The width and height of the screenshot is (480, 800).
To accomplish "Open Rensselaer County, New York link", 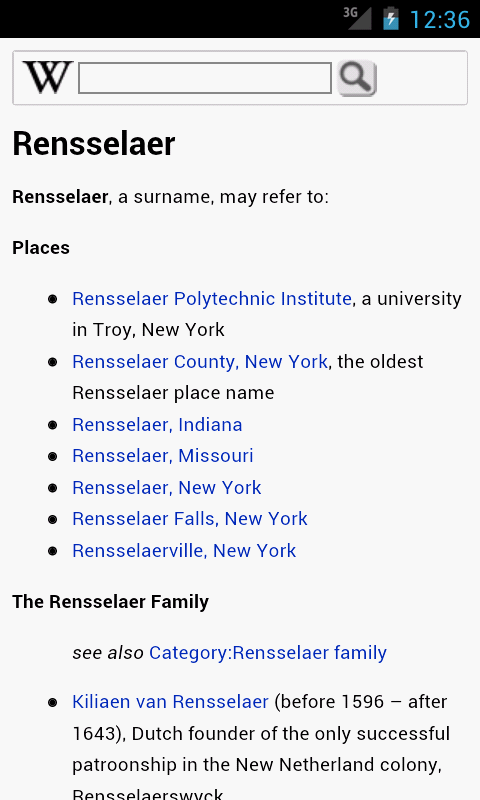I will (200, 361).
